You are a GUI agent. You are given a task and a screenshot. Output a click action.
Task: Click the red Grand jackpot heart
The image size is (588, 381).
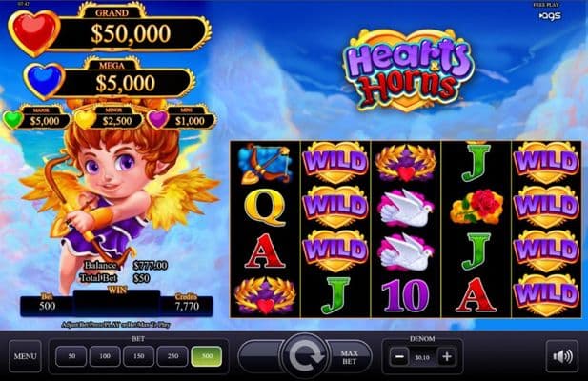34,33
